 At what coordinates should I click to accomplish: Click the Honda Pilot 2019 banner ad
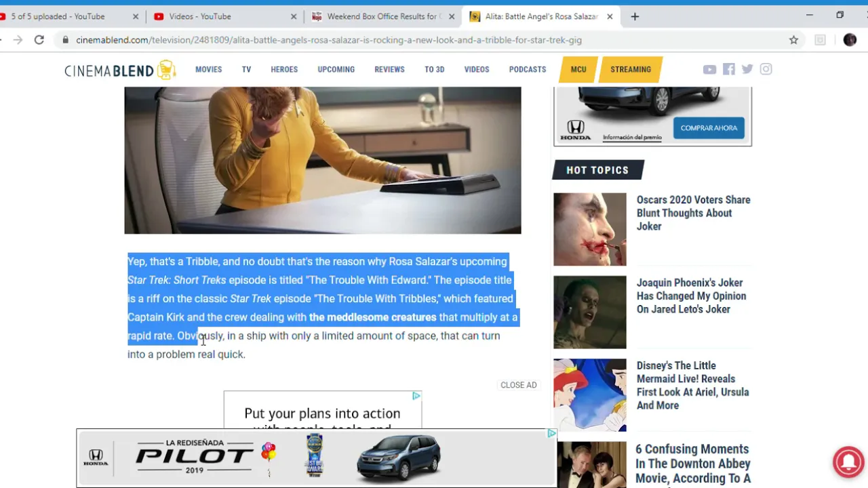point(316,457)
